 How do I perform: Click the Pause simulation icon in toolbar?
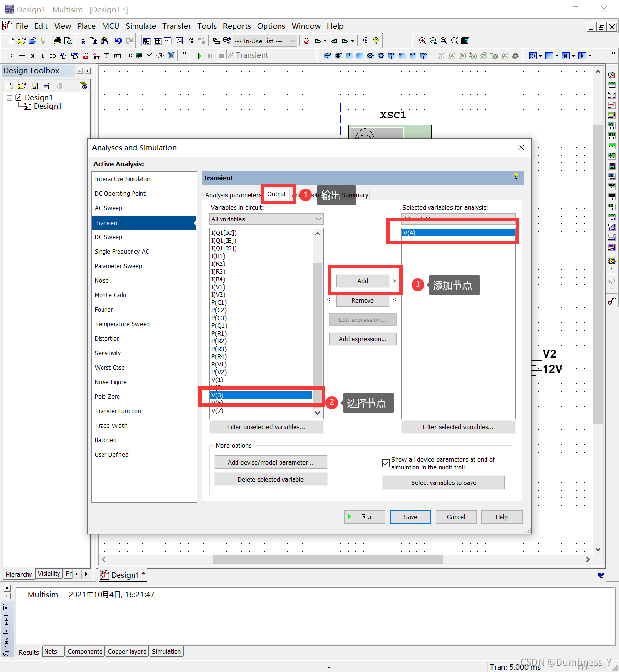pyautogui.click(x=210, y=56)
